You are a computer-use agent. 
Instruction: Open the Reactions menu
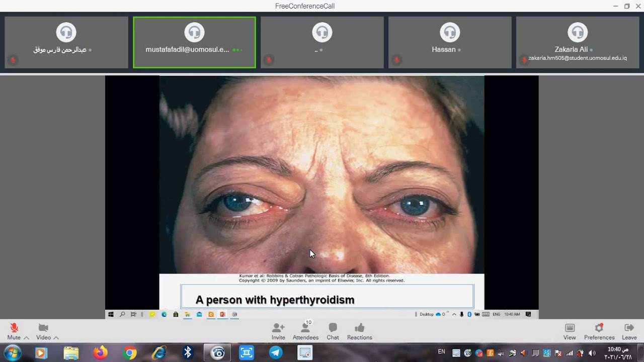359,331
